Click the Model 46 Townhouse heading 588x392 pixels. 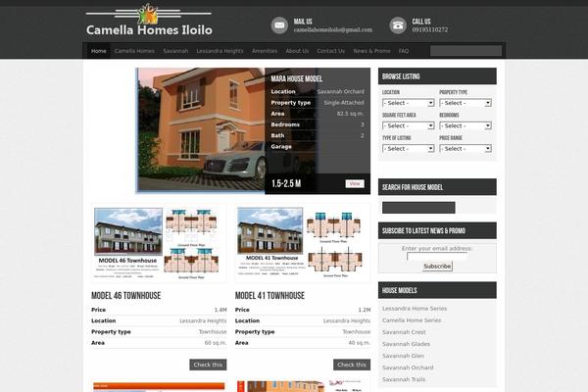126,296
